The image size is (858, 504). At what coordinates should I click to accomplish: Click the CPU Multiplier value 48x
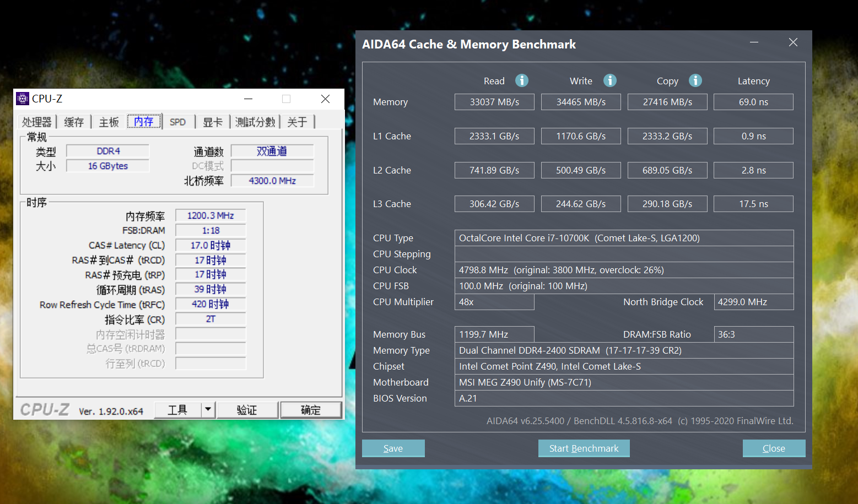[494, 302]
